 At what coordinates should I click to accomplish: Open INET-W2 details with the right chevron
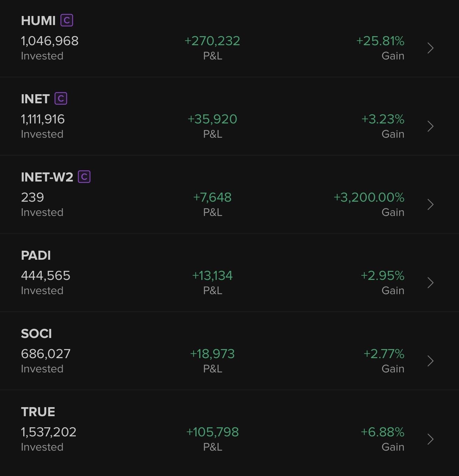click(x=430, y=204)
